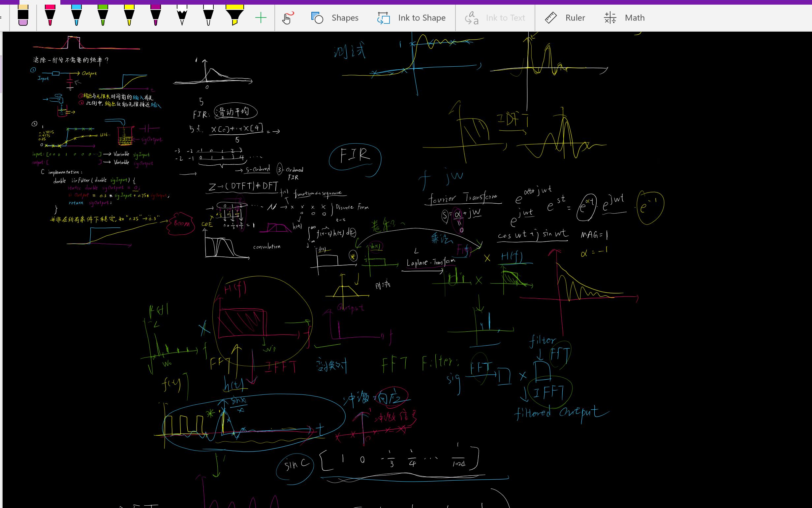The image size is (812, 508).
Task: Add a new pen with plus button
Action: (x=261, y=17)
